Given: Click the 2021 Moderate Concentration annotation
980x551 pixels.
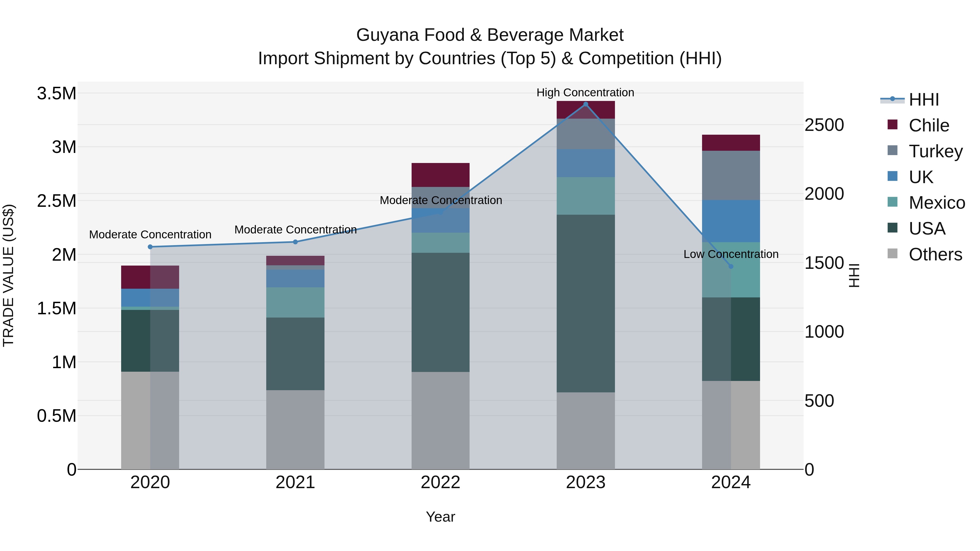Looking at the screenshot, I should click(x=296, y=229).
